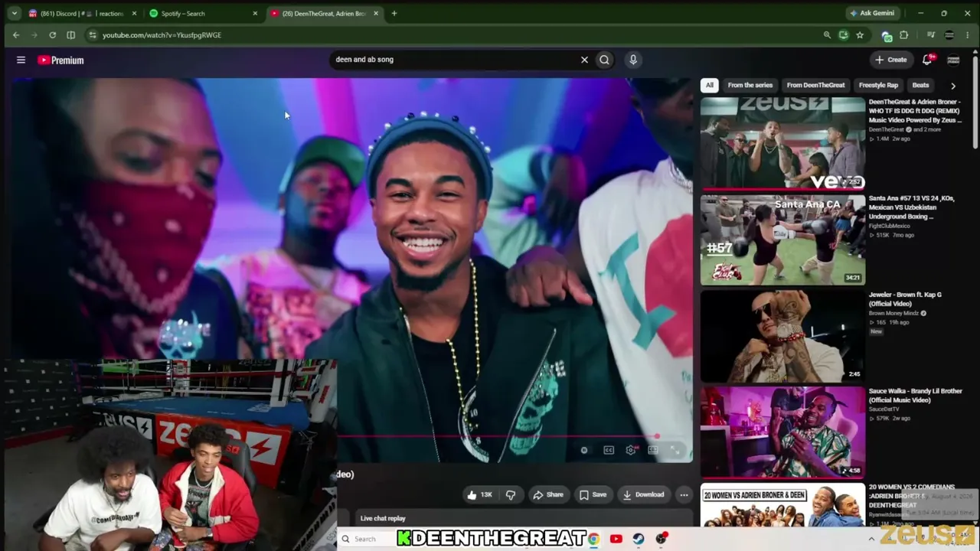This screenshot has width=980, height=551.
Task: Toggle the autoplay switch in player
Action: [584, 450]
